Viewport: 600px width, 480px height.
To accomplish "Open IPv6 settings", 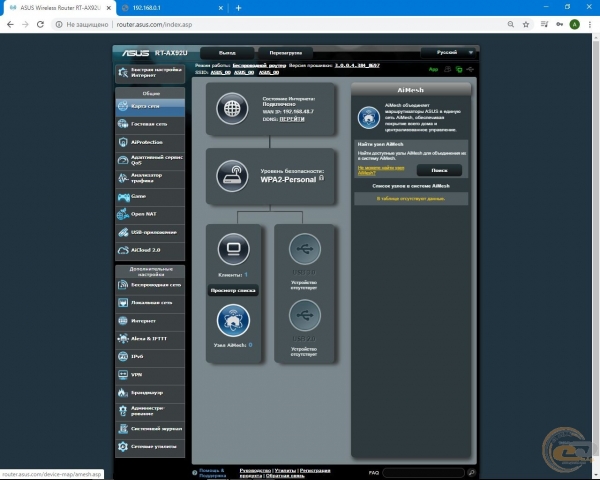I will coord(150,357).
